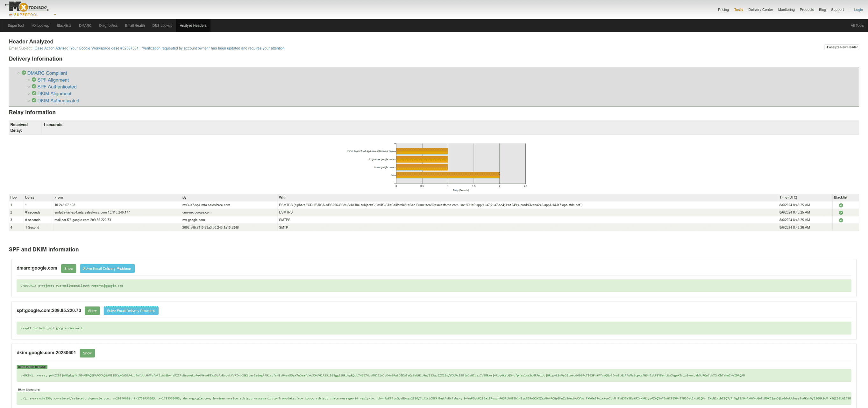Viewport: 868px width, 408px height.
Task: Click '1 Second' delay in hop 4
Action: point(32,228)
